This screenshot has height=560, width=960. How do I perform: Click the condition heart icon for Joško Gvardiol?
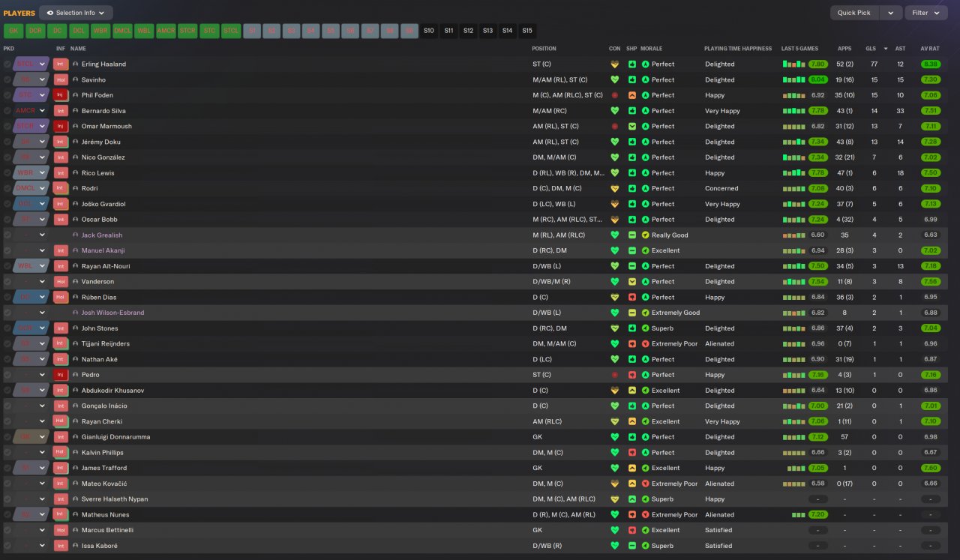[x=615, y=204]
